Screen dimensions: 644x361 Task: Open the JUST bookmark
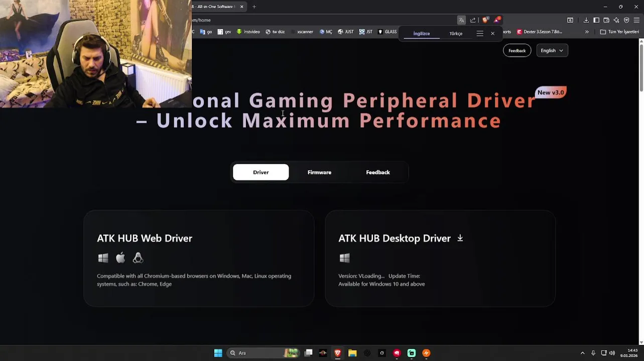coord(346,32)
